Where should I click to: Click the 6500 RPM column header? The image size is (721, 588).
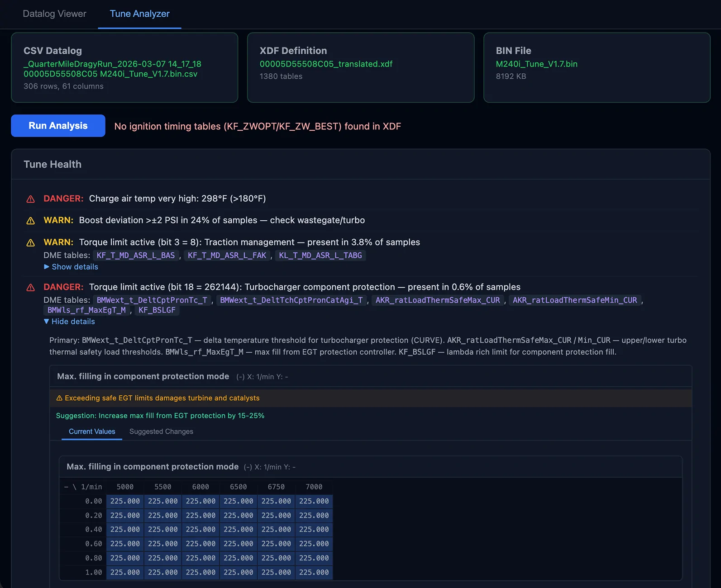click(239, 487)
